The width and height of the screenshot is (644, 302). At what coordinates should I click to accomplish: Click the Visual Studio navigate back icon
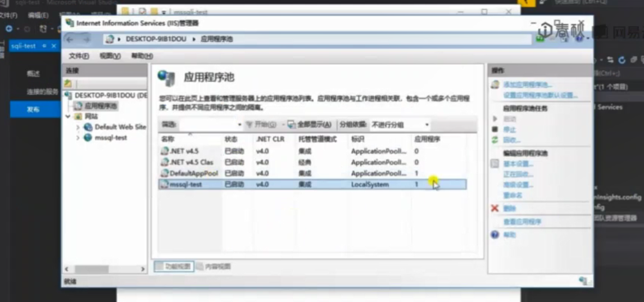pos(9,29)
